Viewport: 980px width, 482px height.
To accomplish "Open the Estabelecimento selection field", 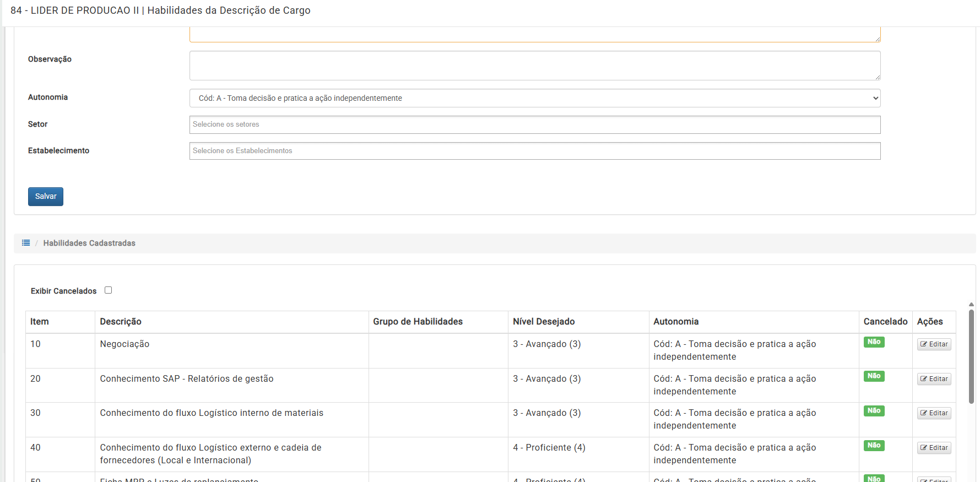I will pos(534,151).
